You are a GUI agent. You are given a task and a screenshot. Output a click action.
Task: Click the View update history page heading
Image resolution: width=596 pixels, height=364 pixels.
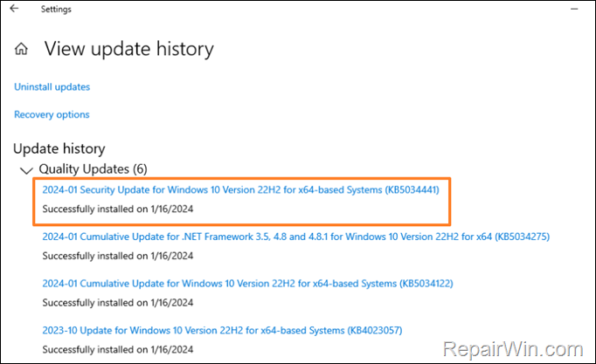click(128, 49)
